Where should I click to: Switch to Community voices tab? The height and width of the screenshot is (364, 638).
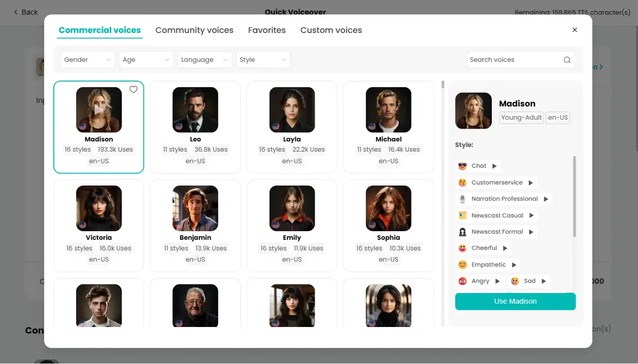coord(194,30)
